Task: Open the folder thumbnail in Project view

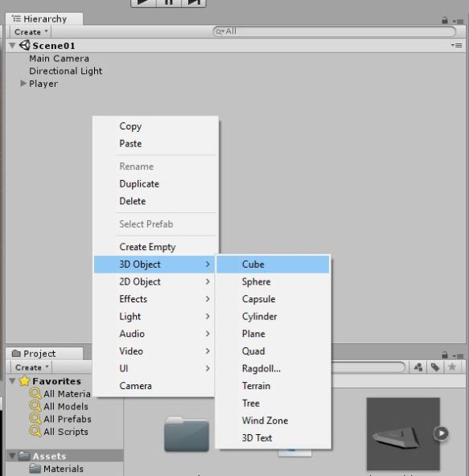Action: coord(187,434)
